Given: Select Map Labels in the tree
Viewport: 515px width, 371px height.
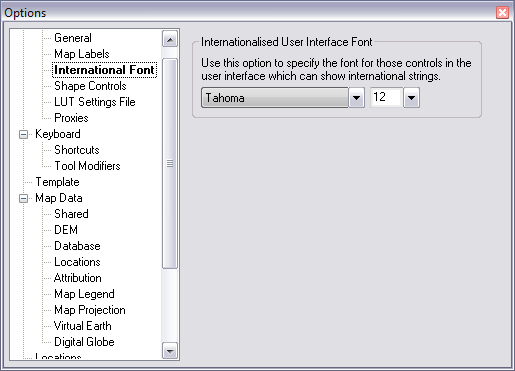Looking at the screenshot, I should 82,54.
